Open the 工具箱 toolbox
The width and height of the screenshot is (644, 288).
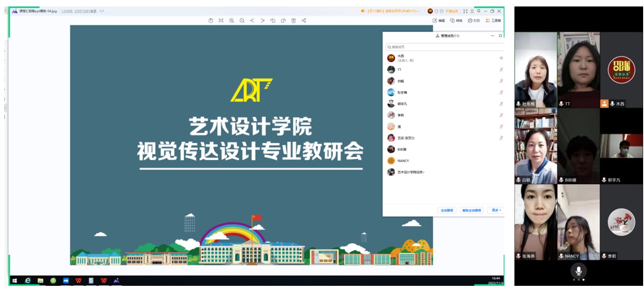click(493, 20)
